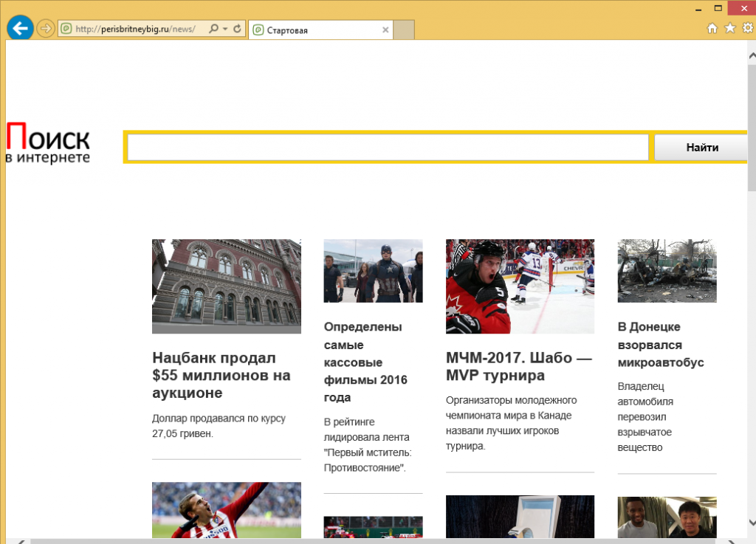
Task: Open the Tools gear menu
Action: coord(746,28)
